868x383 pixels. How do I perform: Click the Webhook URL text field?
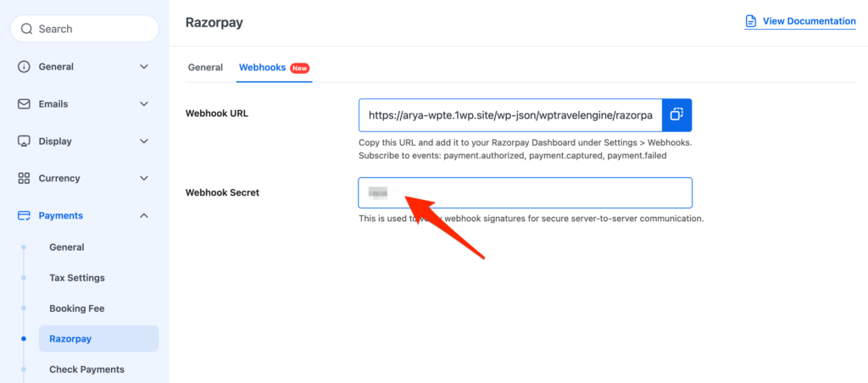tap(509, 114)
